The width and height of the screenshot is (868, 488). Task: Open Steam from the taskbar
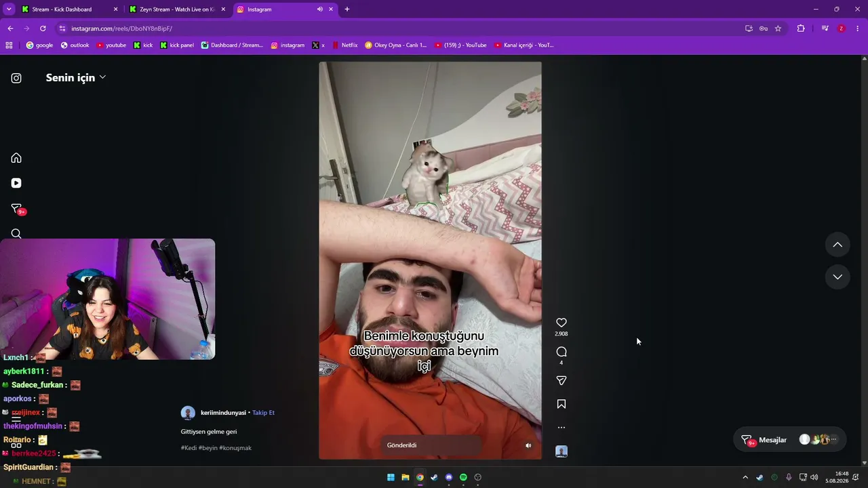[x=434, y=477]
